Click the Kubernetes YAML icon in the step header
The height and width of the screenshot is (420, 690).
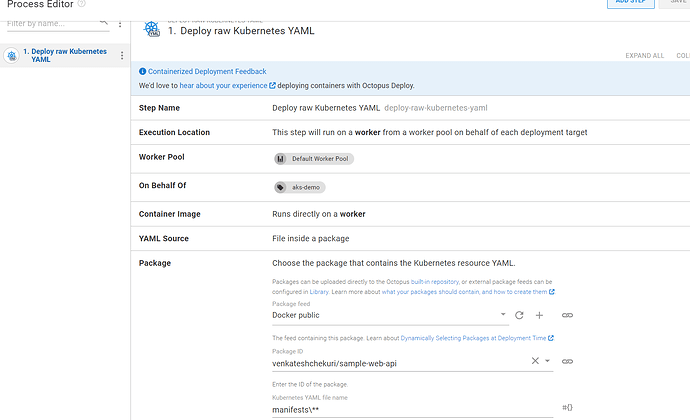152,29
